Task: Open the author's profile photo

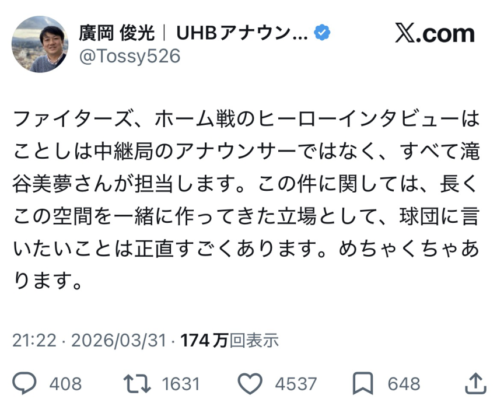Action: (40, 44)
